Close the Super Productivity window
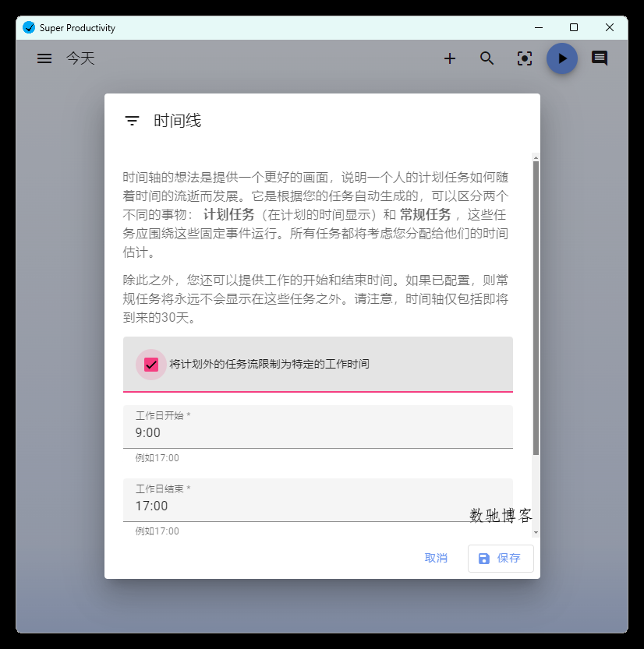The image size is (644, 649). pos(610,28)
